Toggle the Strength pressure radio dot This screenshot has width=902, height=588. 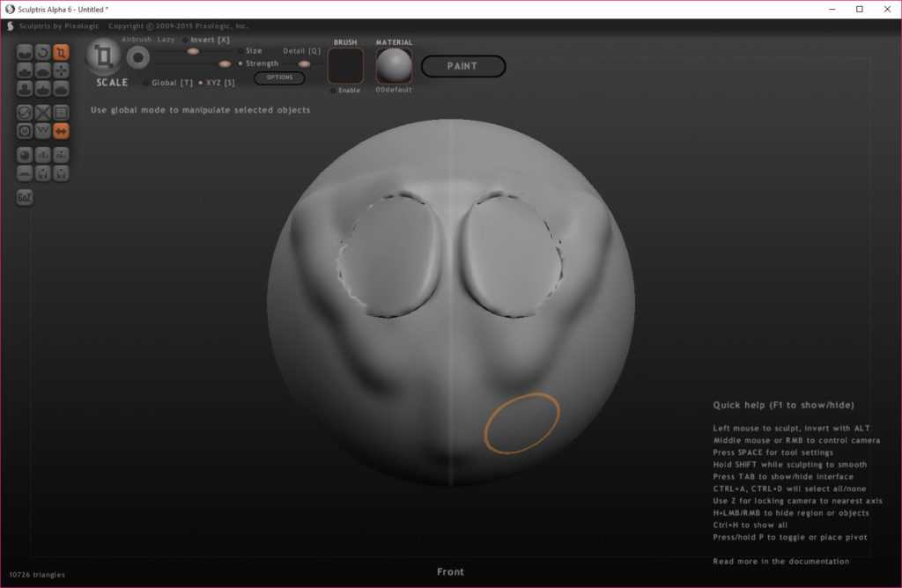pyautogui.click(x=240, y=63)
